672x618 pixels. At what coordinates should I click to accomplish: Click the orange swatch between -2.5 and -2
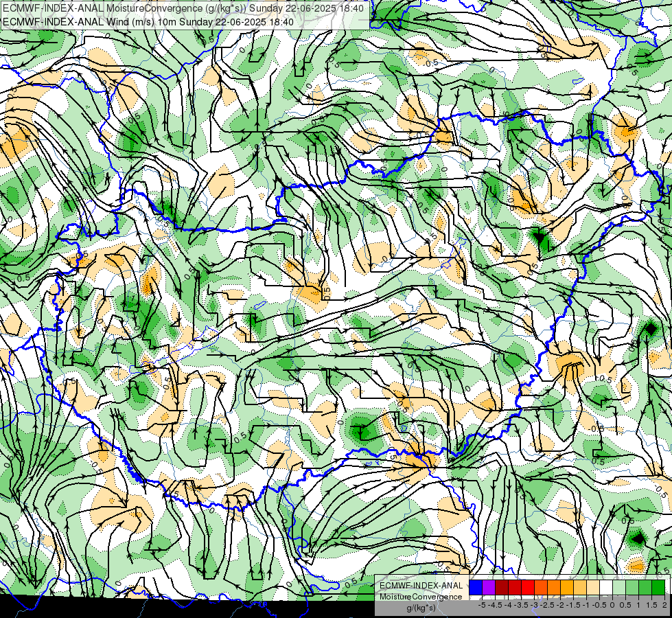[x=554, y=588]
